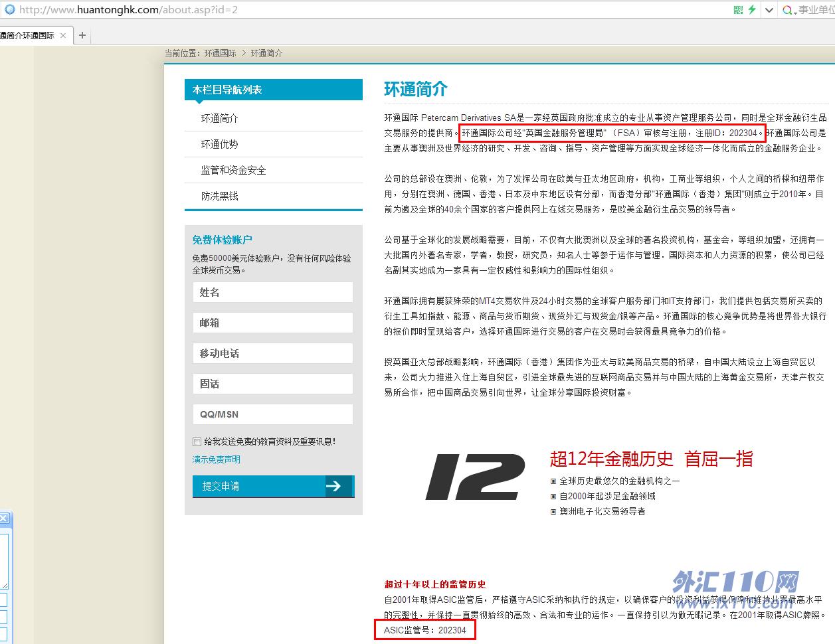Click the 姓名 input field
The image size is (835, 644).
click(x=273, y=292)
